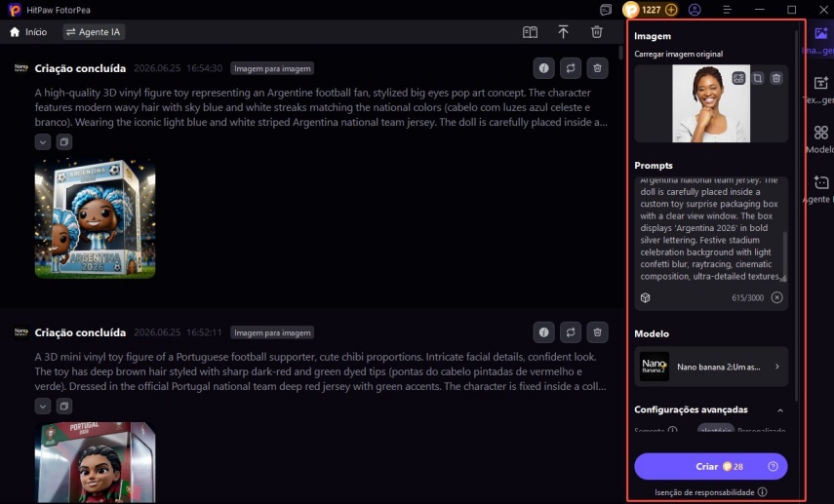Click the dice random prompt icon
This screenshot has width=834, height=504.
point(645,297)
